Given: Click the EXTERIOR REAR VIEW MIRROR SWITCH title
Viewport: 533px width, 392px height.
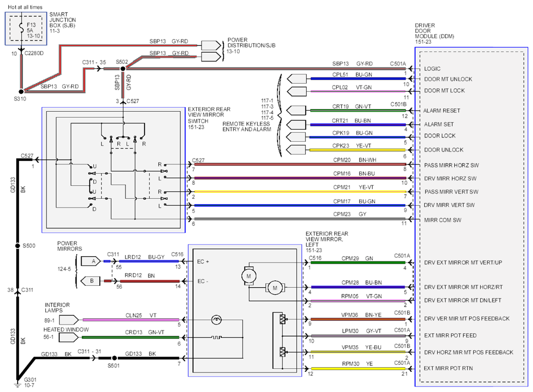Looking at the screenshot, I should click(209, 115).
